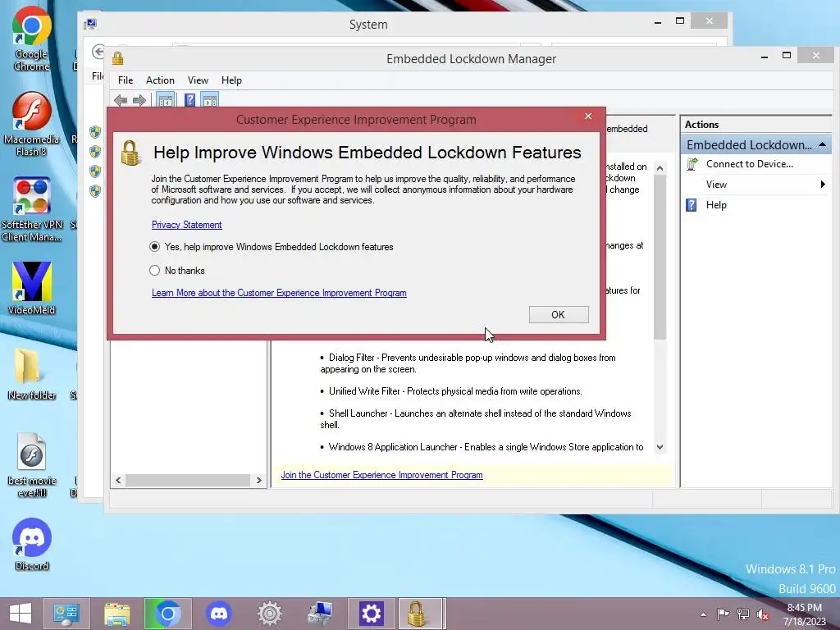This screenshot has width=840, height=630.
Task: Click the right arrow of the horizontal scrollbar
Action: [x=258, y=480]
